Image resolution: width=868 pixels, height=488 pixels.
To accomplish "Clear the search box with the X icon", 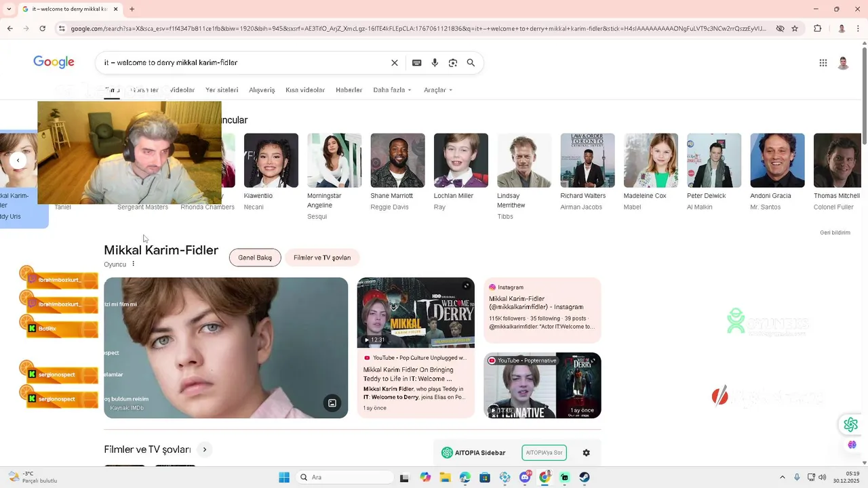I will pyautogui.click(x=395, y=63).
